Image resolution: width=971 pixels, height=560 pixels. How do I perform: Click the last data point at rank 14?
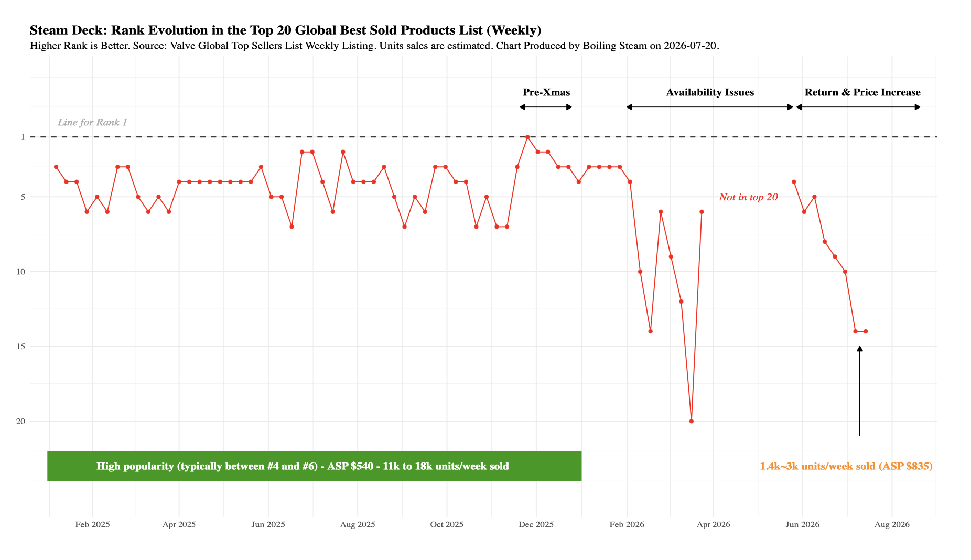click(x=866, y=331)
